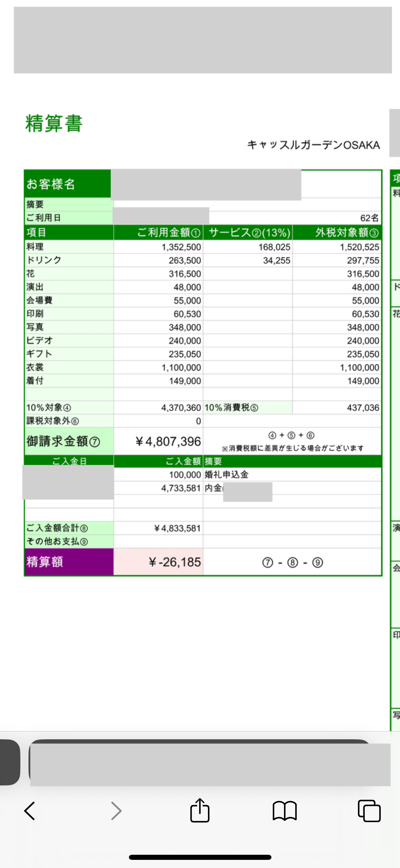Tap the Safari address bar
This screenshot has height=868, width=400.
[210, 764]
